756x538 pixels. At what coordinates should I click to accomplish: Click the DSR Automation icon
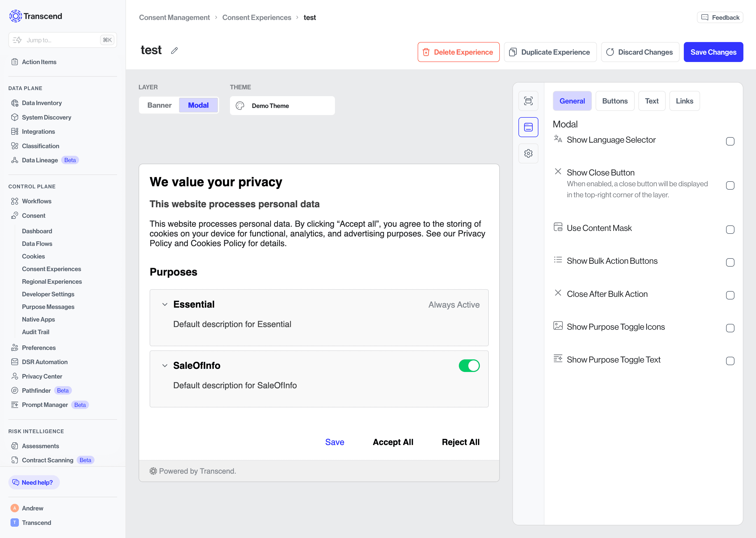14,362
